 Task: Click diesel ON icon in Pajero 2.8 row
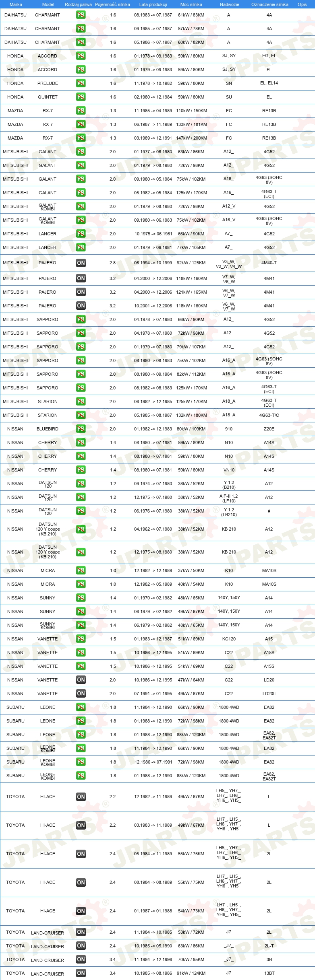tap(81, 263)
